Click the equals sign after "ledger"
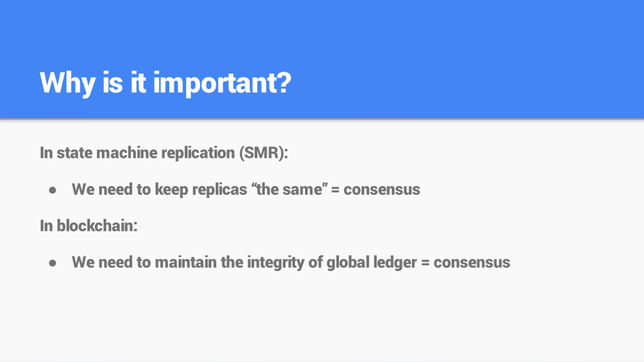The image size is (644, 362). click(425, 263)
